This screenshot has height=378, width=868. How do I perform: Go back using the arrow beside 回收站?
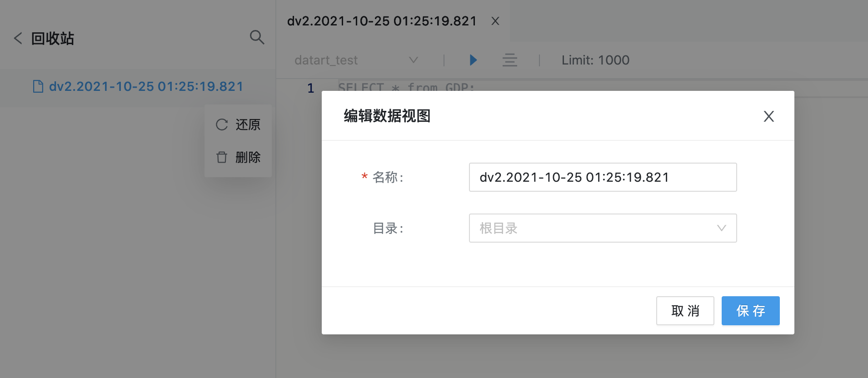click(18, 38)
